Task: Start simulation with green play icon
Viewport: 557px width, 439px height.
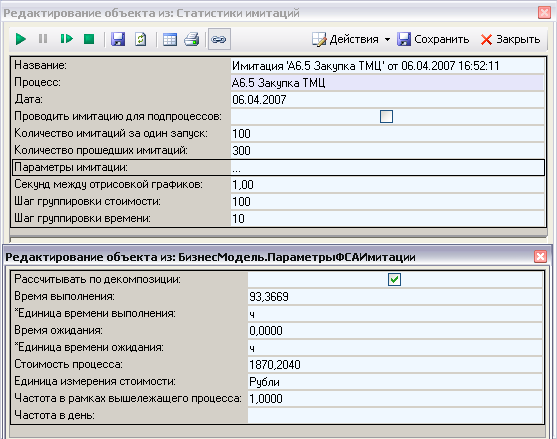Action: 21,39
